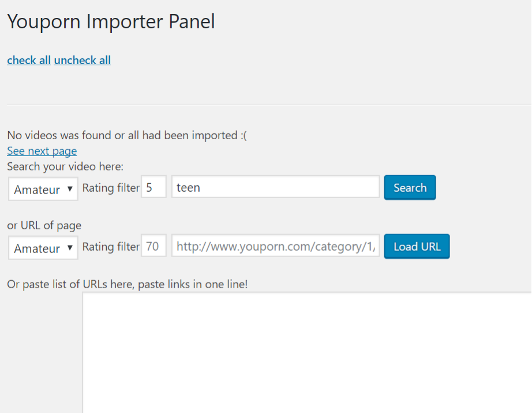
Task: Open the "See next page" link
Action: (42, 151)
